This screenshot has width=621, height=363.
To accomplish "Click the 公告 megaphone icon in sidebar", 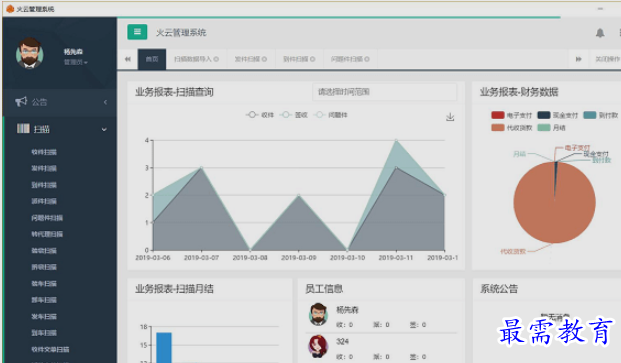I will tap(21, 102).
